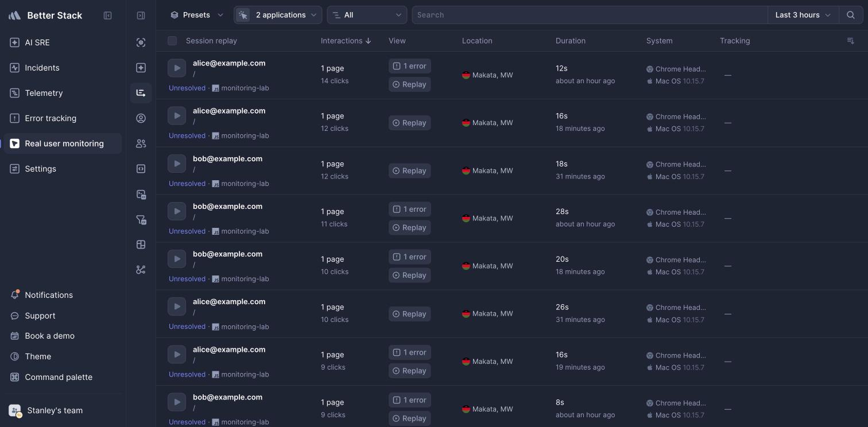The width and height of the screenshot is (868, 427).
Task: Open the node graph icon in the icon rail
Action: point(141,270)
